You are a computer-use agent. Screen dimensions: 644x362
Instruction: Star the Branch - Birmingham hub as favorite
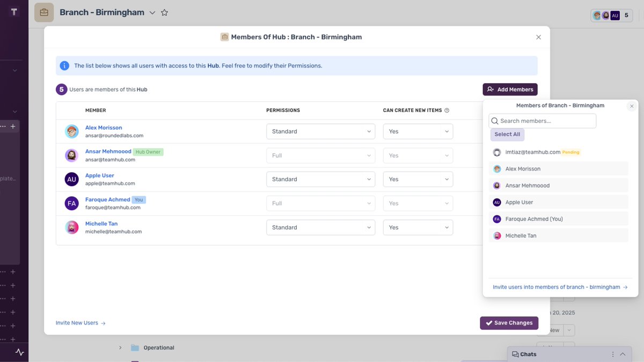point(165,12)
